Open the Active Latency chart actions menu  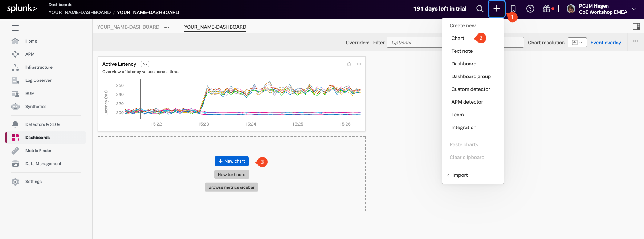pyautogui.click(x=359, y=64)
